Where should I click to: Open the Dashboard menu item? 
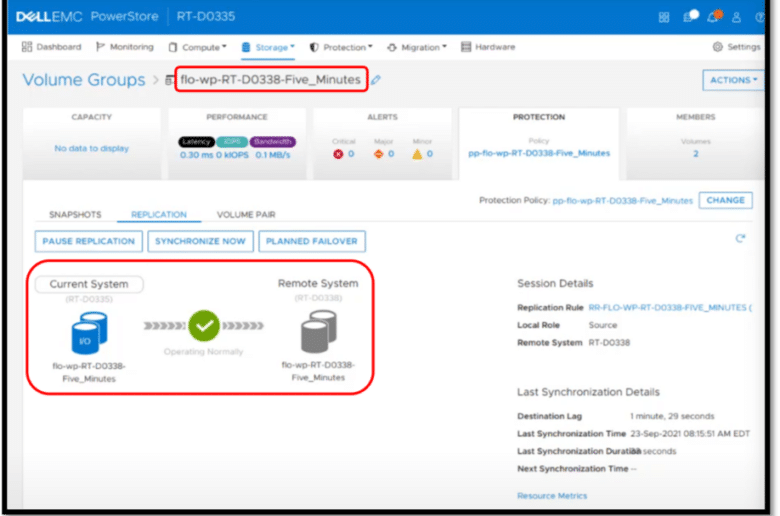[x=51, y=47]
